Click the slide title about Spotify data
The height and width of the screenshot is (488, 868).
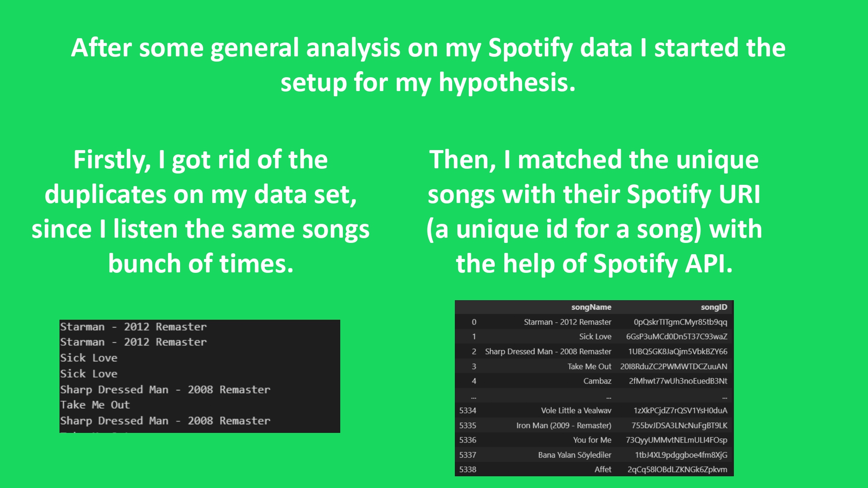(428, 65)
